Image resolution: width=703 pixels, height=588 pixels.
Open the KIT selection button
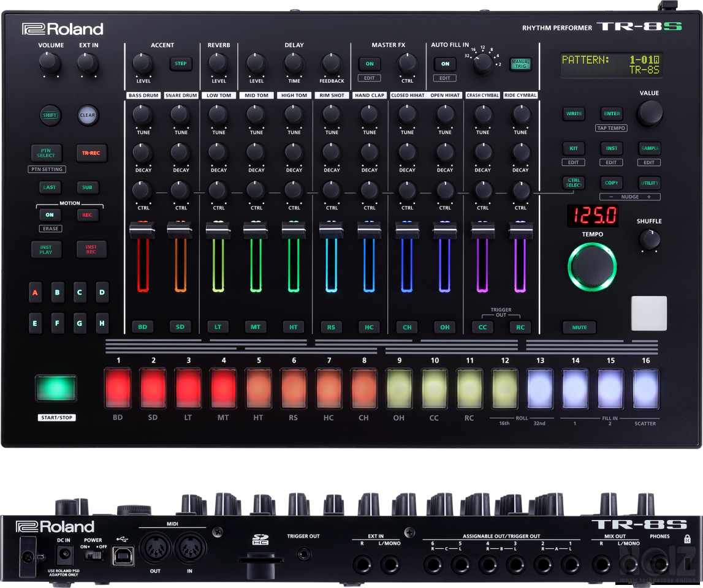click(574, 148)
